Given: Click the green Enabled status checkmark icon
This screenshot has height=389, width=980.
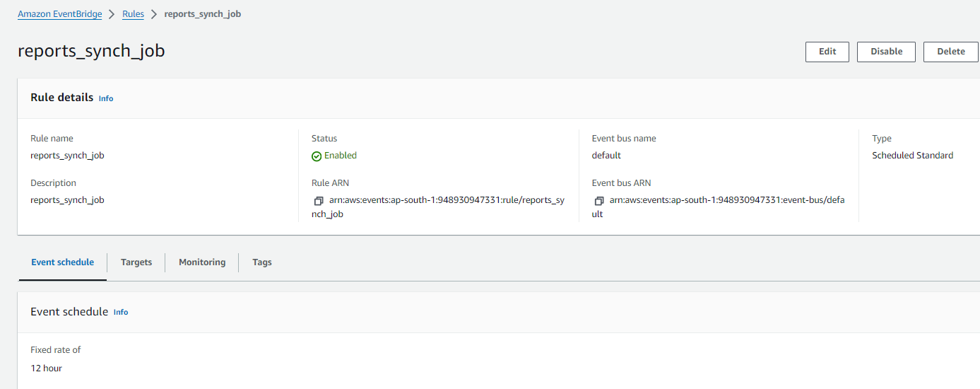Looking at the screenshot, I should [x=317, y=156].
